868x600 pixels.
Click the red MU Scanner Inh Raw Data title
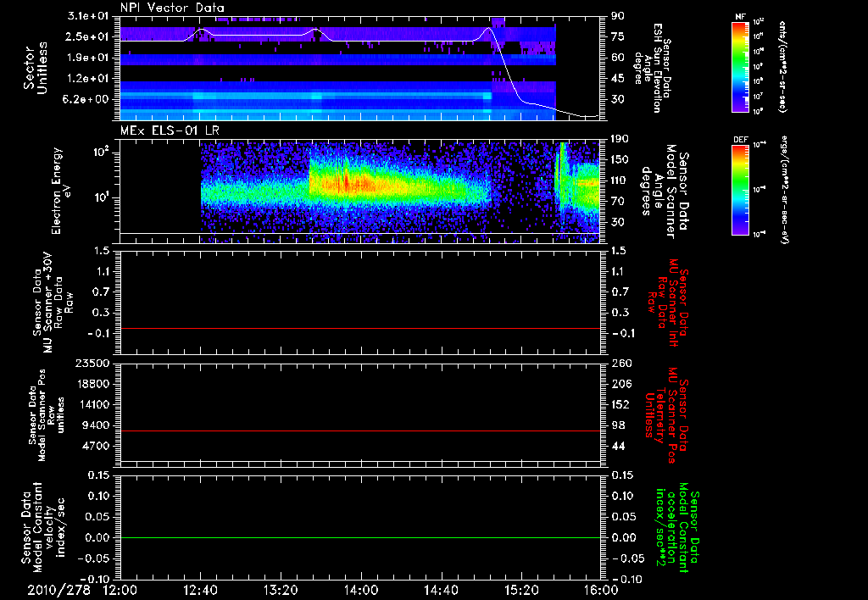point(668,303)
